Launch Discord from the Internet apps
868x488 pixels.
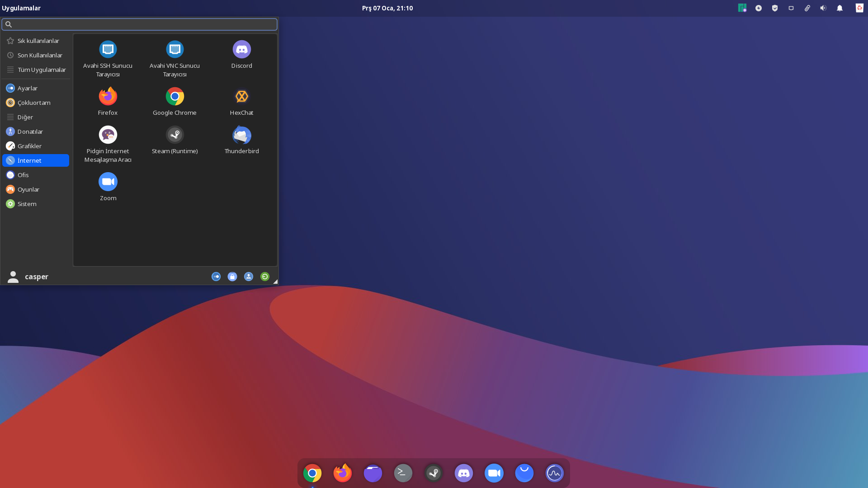coord(241,50)
